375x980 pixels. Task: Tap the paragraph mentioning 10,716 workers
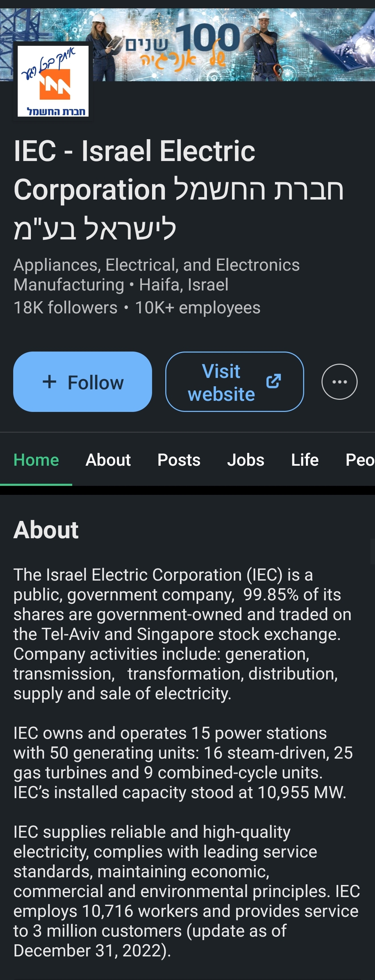[x=186, y=891]
